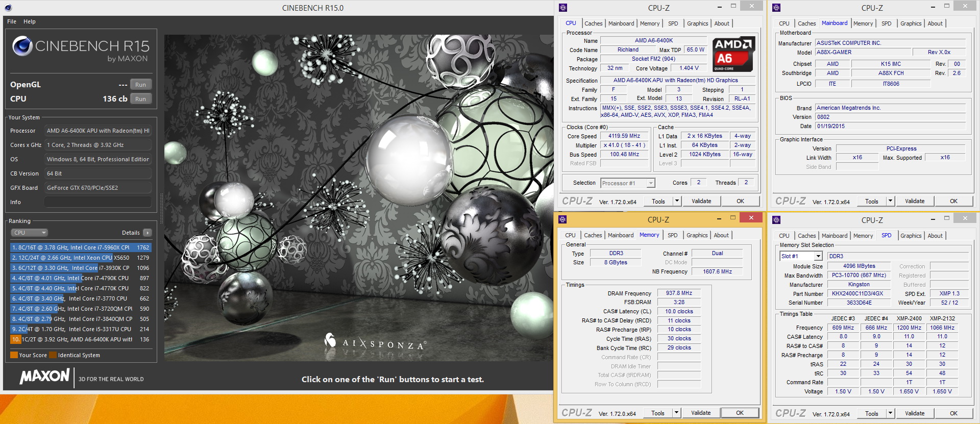Click the XMP-2400 Frequency 1200 MHz cell
The image size is (980, 424).
pos(909,328)
